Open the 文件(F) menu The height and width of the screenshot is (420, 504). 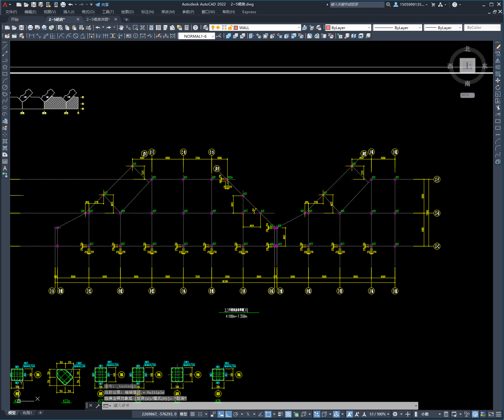pyautogui.click(x=11, y=12)
